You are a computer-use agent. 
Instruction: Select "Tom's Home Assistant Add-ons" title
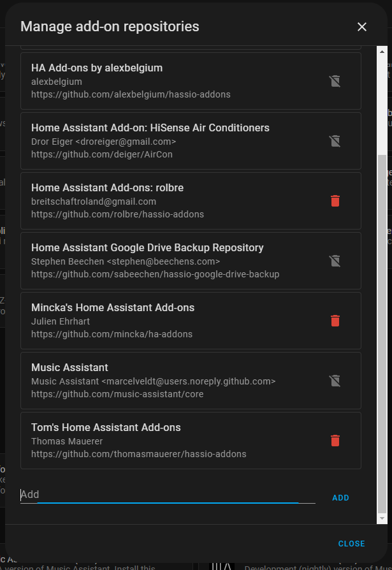(106, 427)
